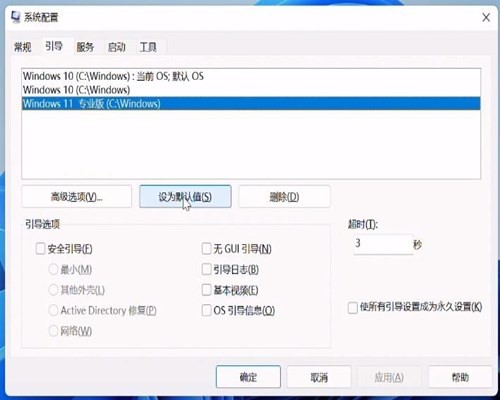Select the Windows 10 当前 OS; 默认 OS entry

point(251,76)
